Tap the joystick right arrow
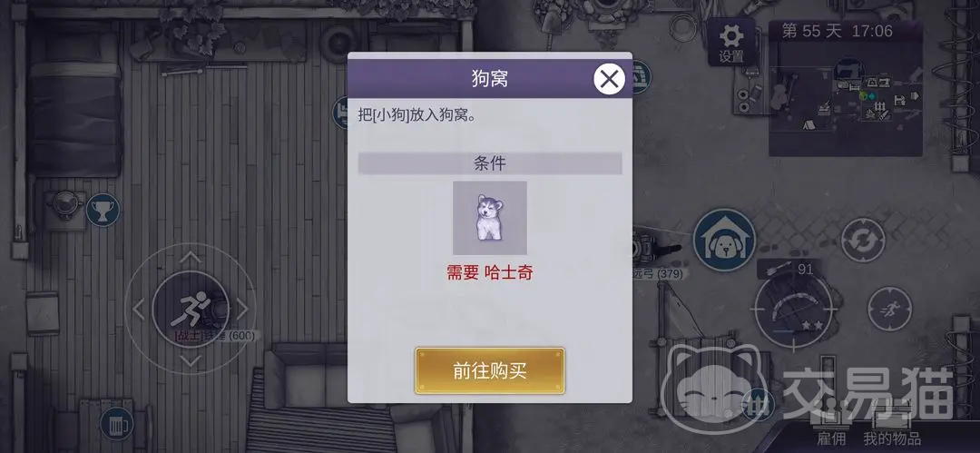Viewport: 980px width, 453px height. (242, 308)
